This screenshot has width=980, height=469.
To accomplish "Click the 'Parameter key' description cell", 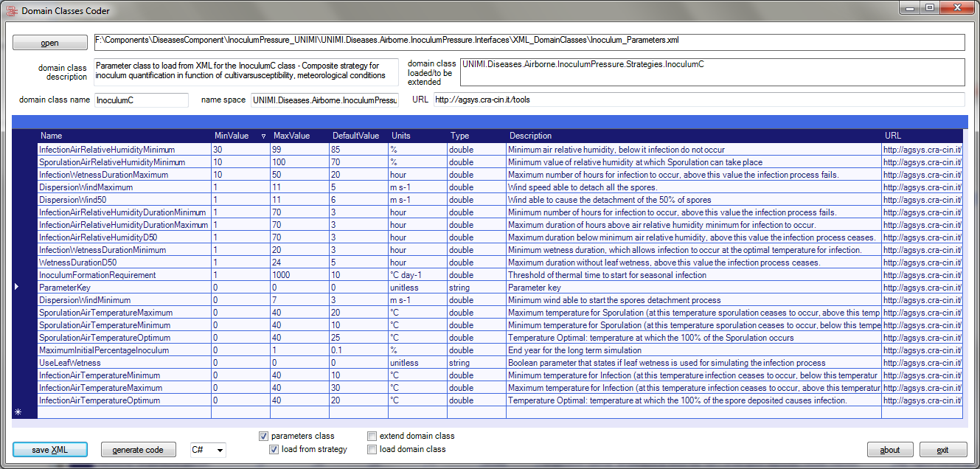I will point(693,288).
